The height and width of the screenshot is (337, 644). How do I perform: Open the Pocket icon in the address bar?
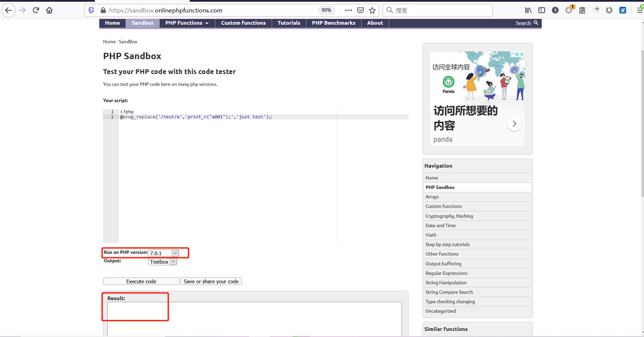360,10
